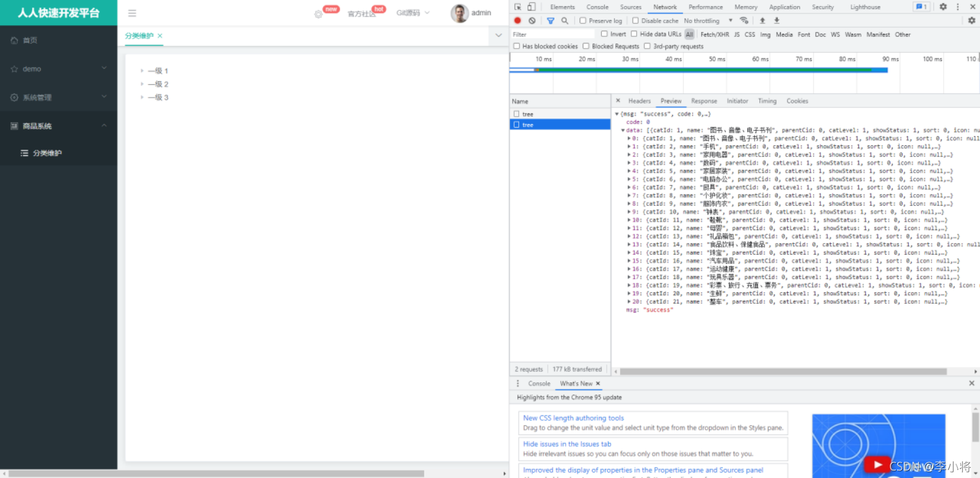
Task: Filter requests by Doc type
Action: click(820, 34)
